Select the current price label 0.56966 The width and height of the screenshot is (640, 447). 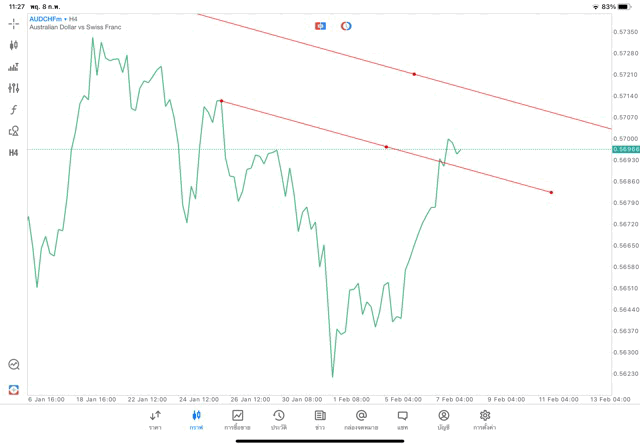pos(626,150)
